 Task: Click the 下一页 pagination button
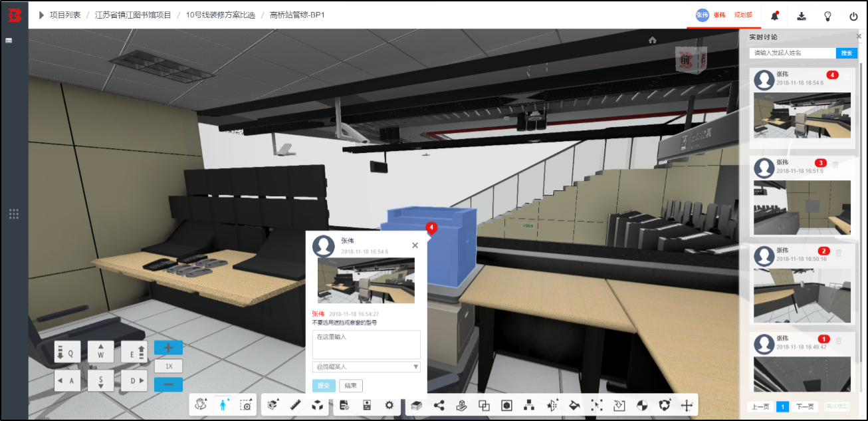click(x=804, y=406)
